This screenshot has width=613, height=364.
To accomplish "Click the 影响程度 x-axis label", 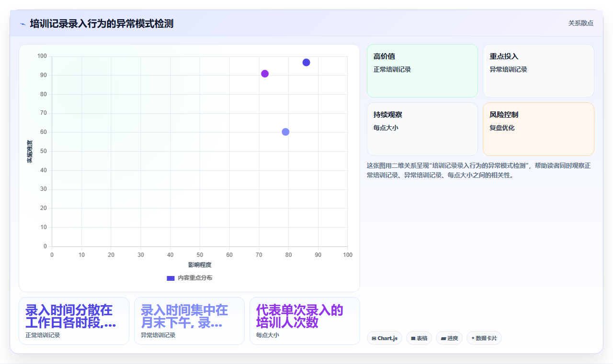I will click(x=200, y=265).
